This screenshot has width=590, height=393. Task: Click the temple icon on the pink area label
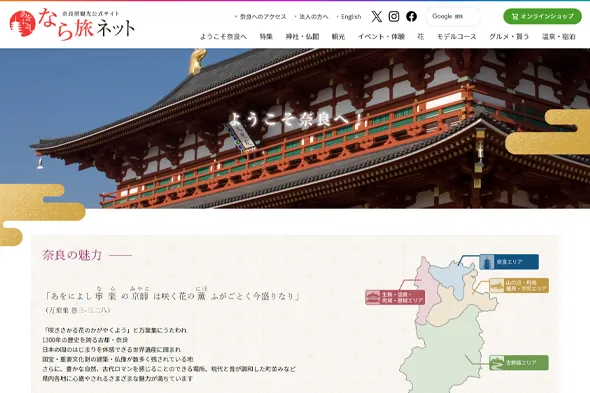(x=373, y=297)
